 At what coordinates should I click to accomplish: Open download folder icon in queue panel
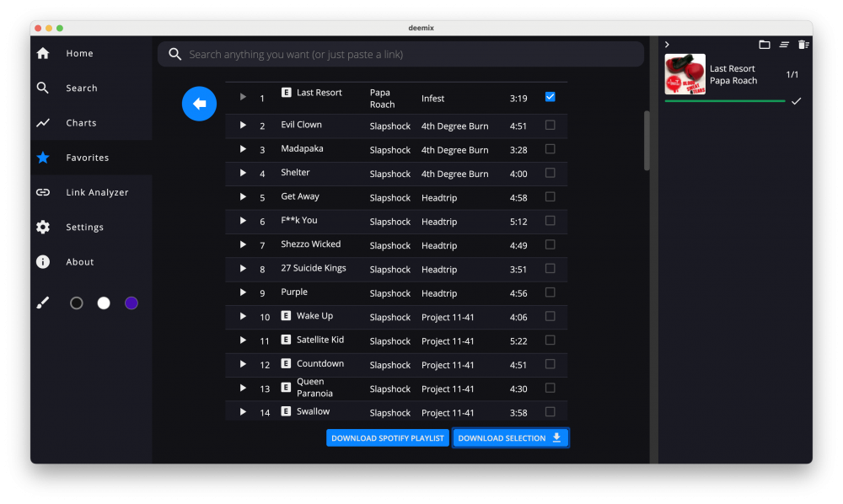pyautogui.click(x=765, y=45)
